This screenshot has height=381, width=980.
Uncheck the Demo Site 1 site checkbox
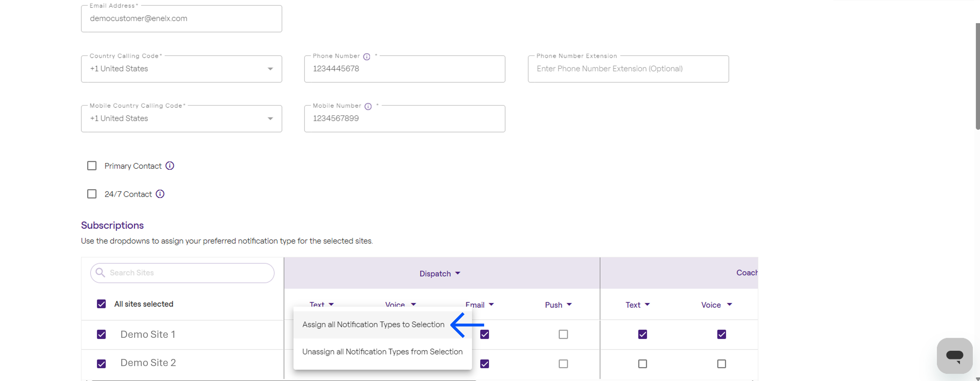101,334
